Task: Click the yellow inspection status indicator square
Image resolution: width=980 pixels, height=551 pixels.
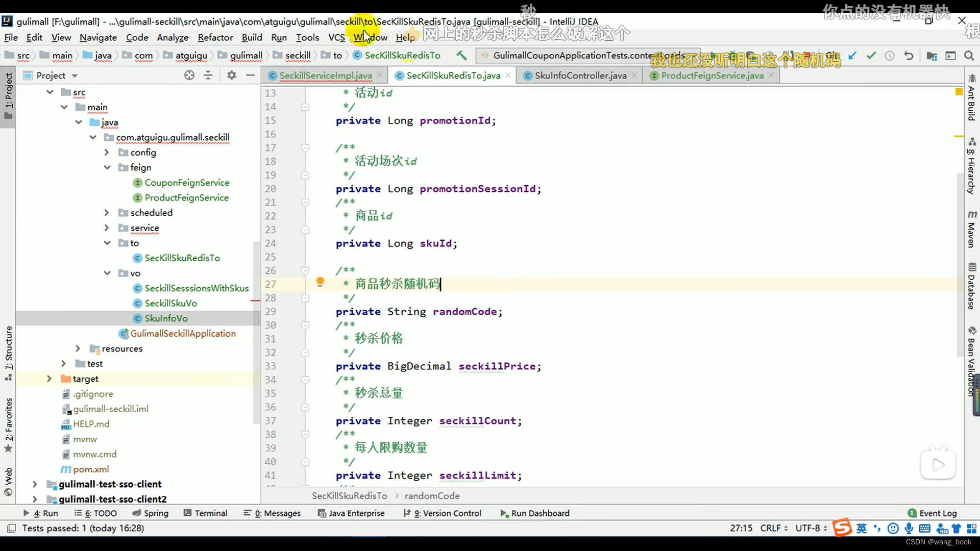Action: [959, 92]
